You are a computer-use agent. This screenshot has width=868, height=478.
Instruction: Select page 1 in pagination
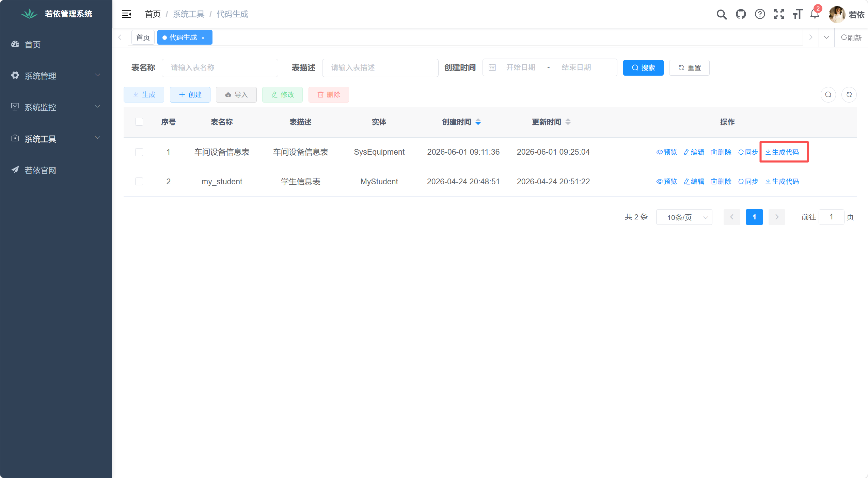pos(754,217)
